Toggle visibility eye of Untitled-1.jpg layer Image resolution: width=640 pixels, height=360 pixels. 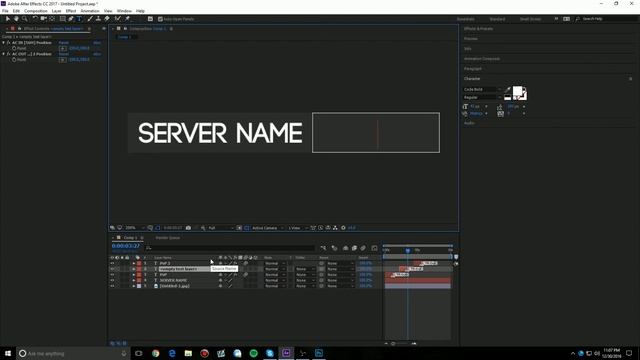click(x=112, y=286)
